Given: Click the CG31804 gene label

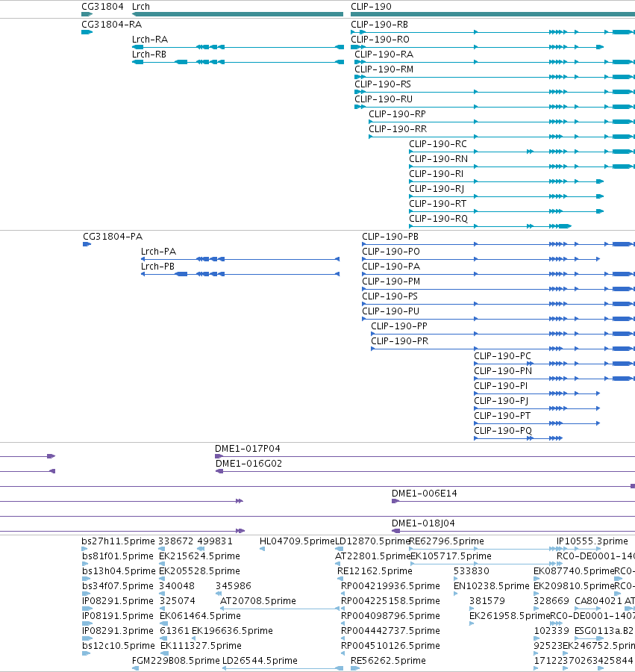Looking at the screenshot, I should [102, 7].
